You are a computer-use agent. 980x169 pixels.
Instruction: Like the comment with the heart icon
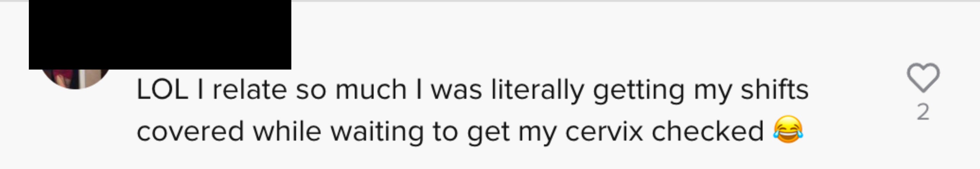pyautogui.click(x=923, y=78)
